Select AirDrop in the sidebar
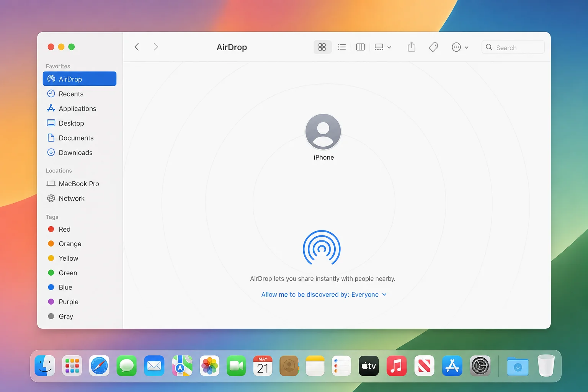The image size is (588, 392). [80, 79]
